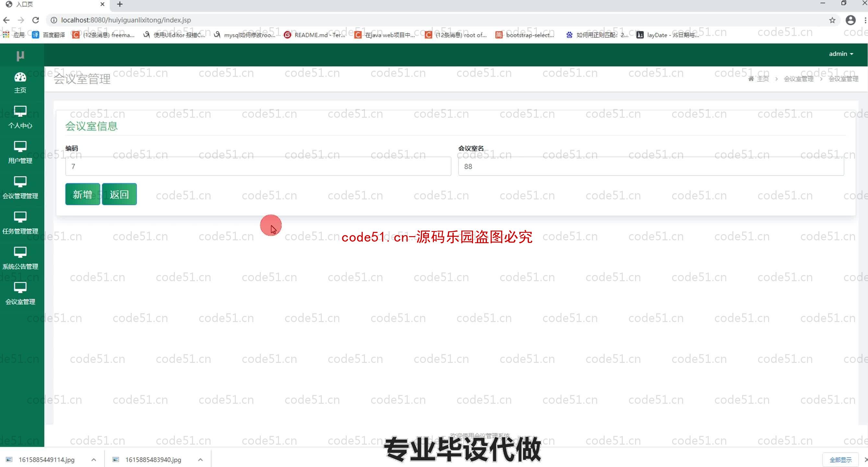868x467 pixels.
Task: Open 个人中心 personal center panel
Action: point(20,118)
